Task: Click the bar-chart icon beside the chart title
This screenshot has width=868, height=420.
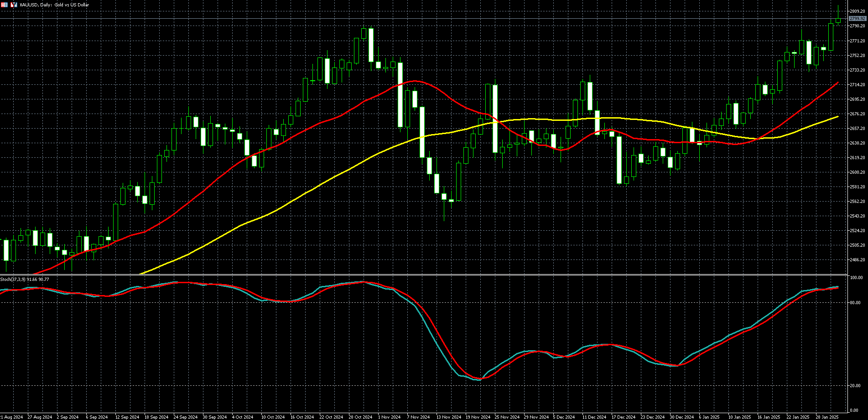Action: pyautogui.click(x=14, y=5)
